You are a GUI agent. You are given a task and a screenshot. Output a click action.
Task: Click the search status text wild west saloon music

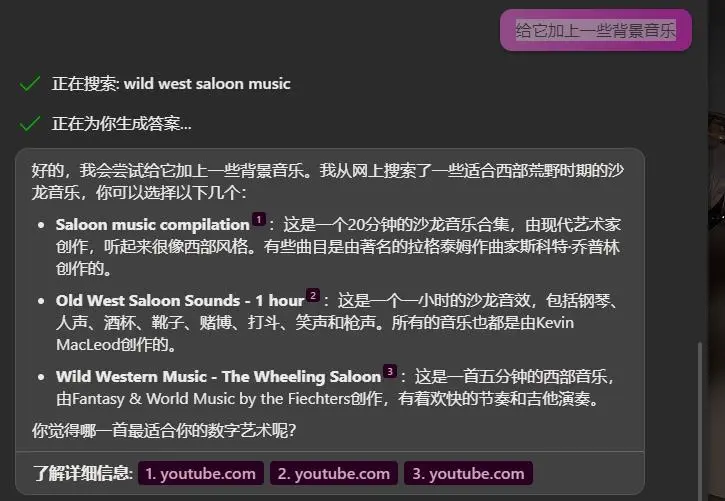pyautogui.click(x=207, y=84)
